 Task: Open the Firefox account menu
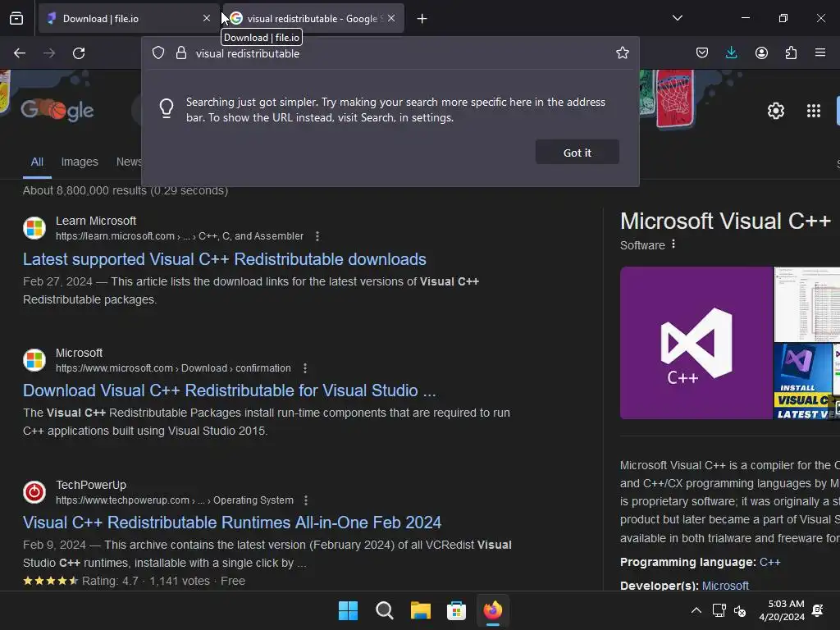click(761, 52)
